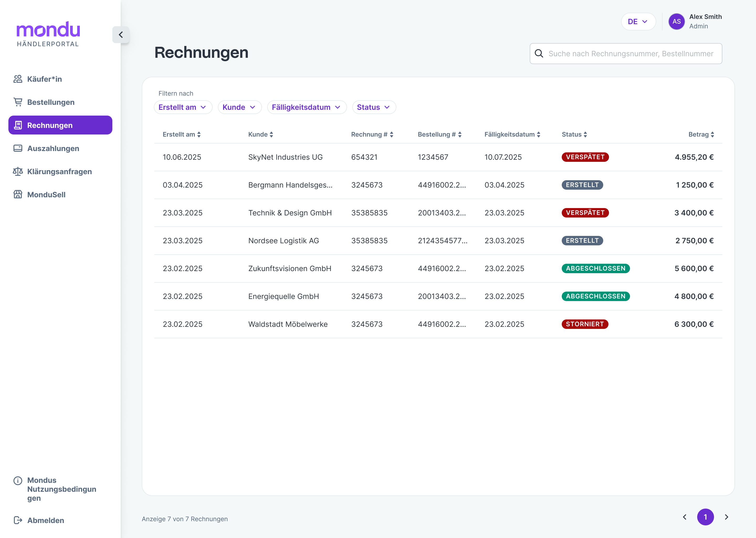Go to Mondus Nutzungsbedingungen in sidebar
The image size is (756, 538).
(x=62, y=489)
